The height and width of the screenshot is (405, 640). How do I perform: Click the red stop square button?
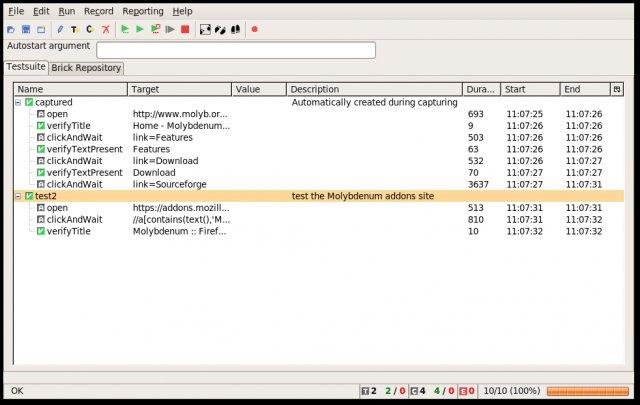tap(185, 29)
